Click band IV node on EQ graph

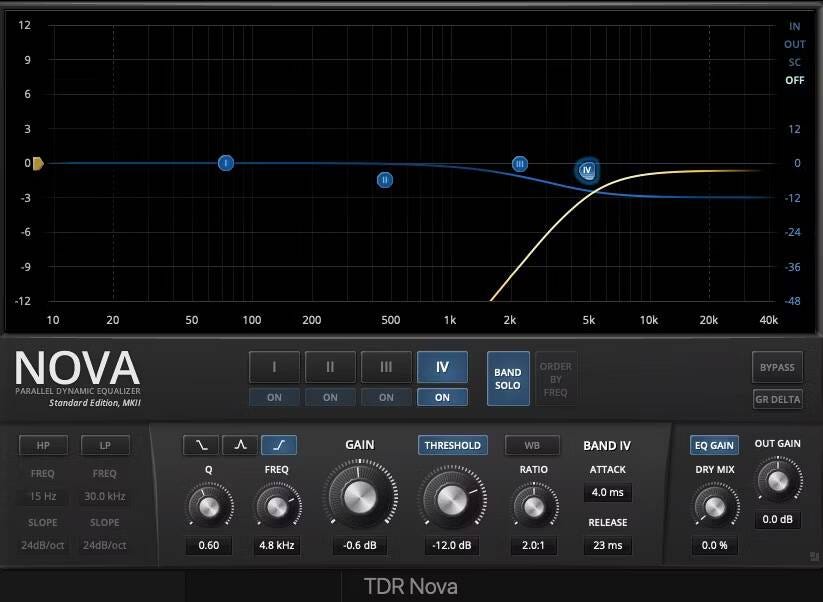point(588,171)
